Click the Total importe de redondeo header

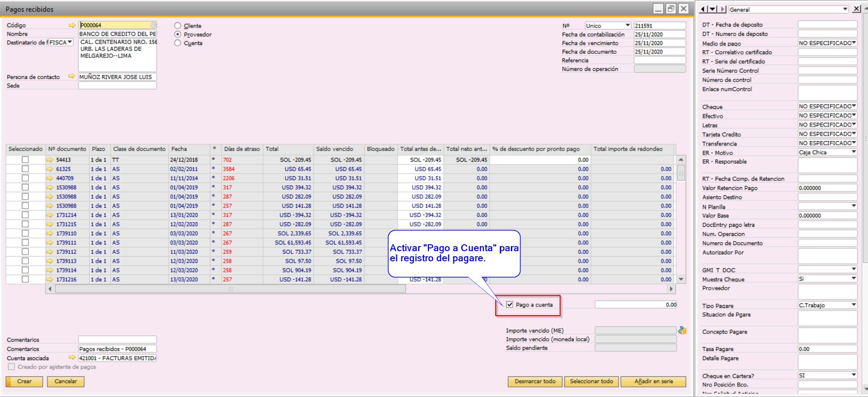click(x=632, y=149)
